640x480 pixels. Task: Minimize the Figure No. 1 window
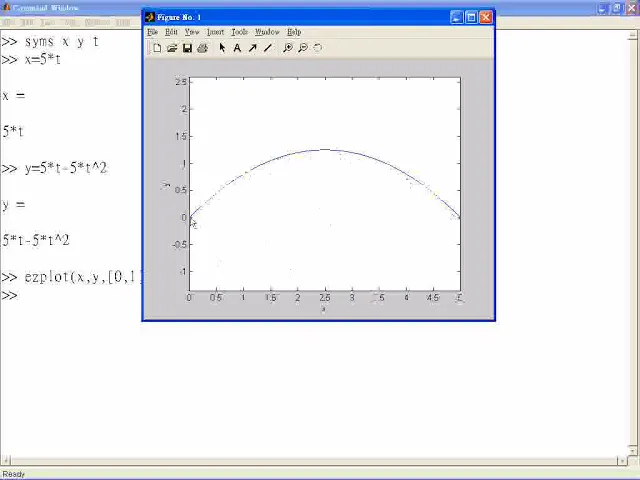click(457, 17)
